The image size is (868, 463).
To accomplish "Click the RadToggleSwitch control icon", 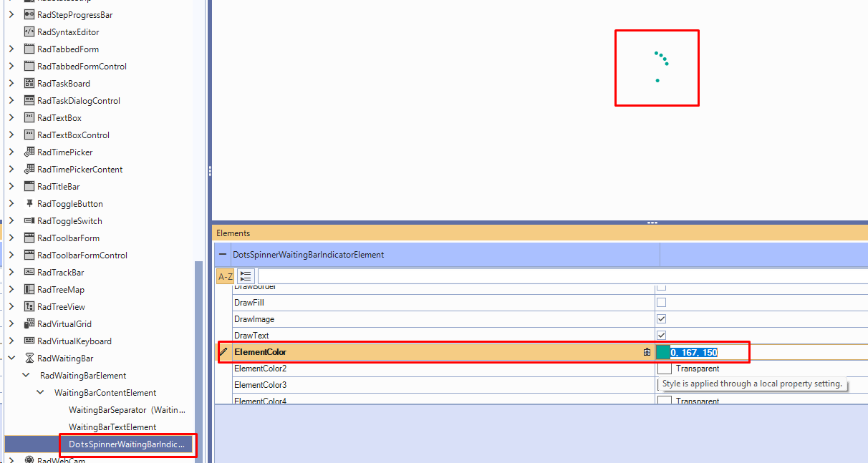I will (29, 221).
